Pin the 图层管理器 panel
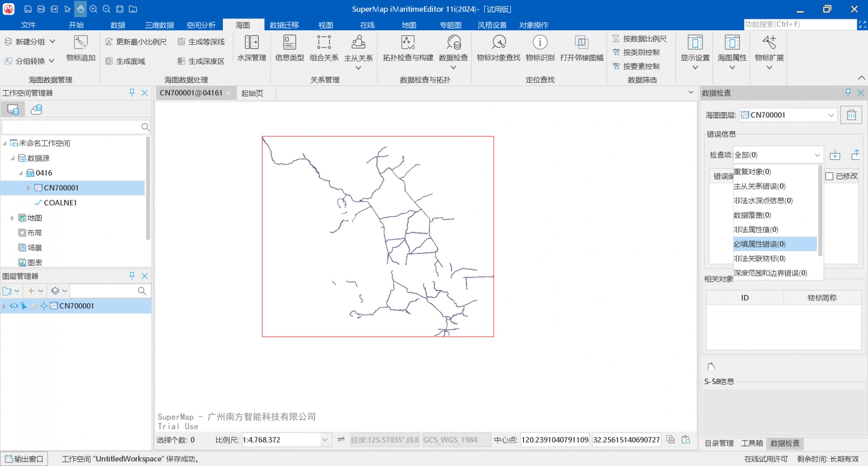Viewport: 868px width, 466px height. 132,276
